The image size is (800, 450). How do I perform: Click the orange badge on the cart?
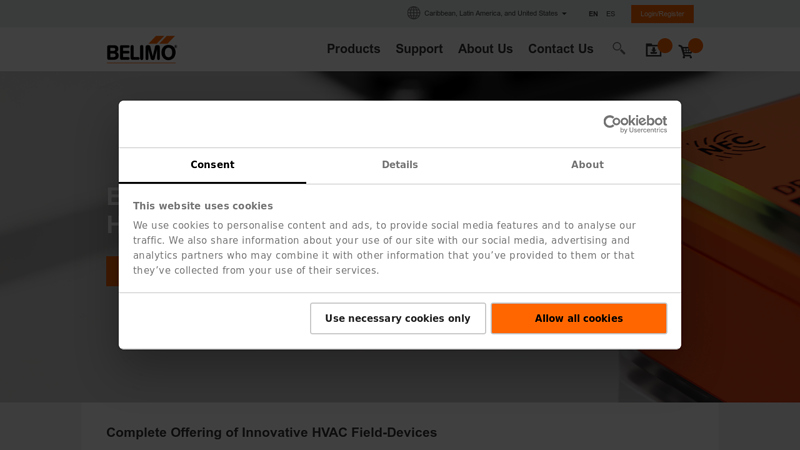pyautogui.click(x=695, y=45)
